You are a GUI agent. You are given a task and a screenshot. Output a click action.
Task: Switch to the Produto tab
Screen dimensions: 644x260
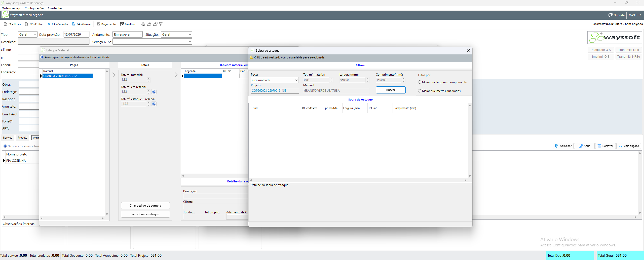22,138
